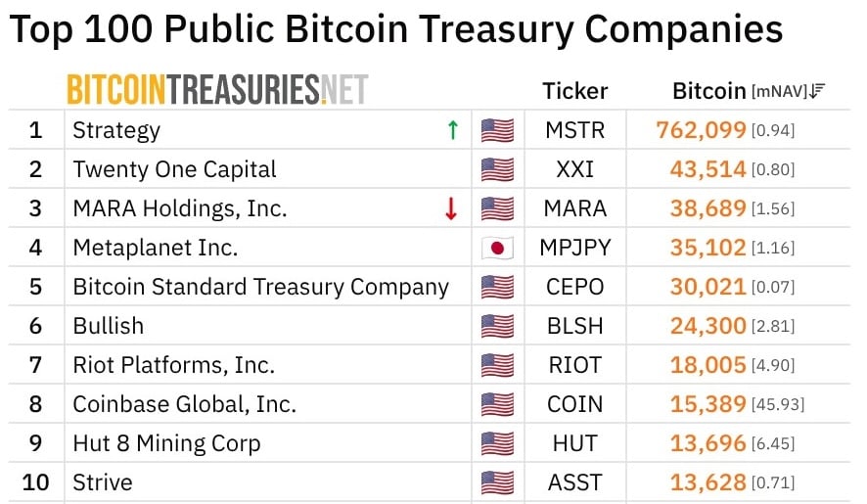Sort by the mNAV header label
This screenshot has height=504, width=867.
pyautogui.click(x=780, y=91)
